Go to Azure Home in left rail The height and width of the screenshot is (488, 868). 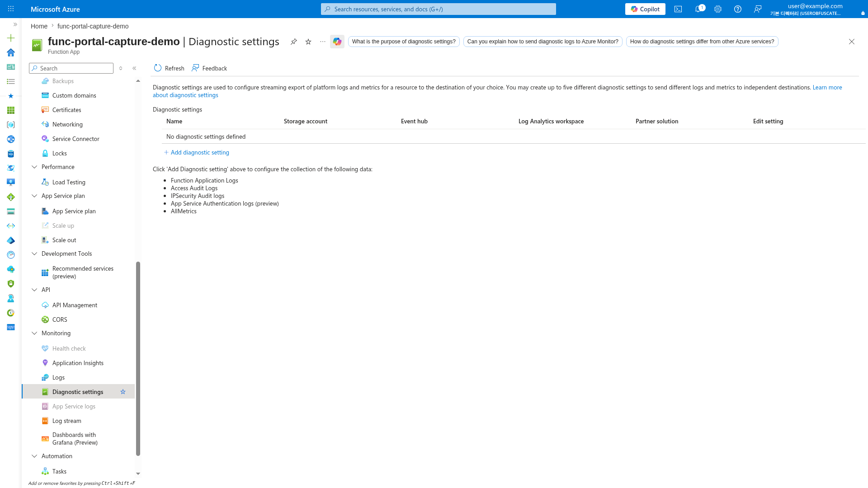(11, 52)
